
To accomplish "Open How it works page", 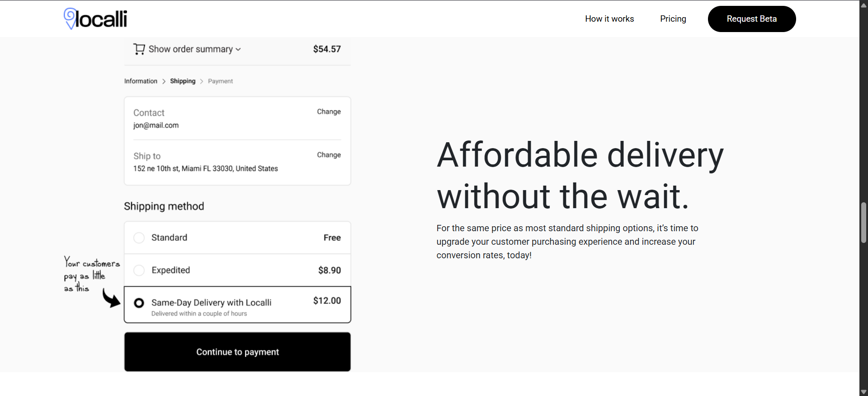I will pos(609,19).
